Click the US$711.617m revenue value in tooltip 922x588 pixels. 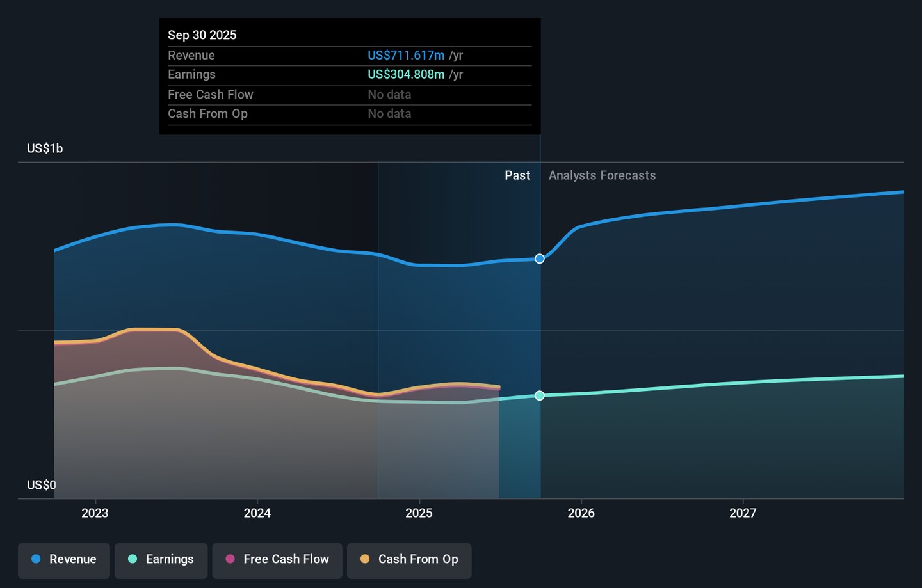click(x=406, y=56)
